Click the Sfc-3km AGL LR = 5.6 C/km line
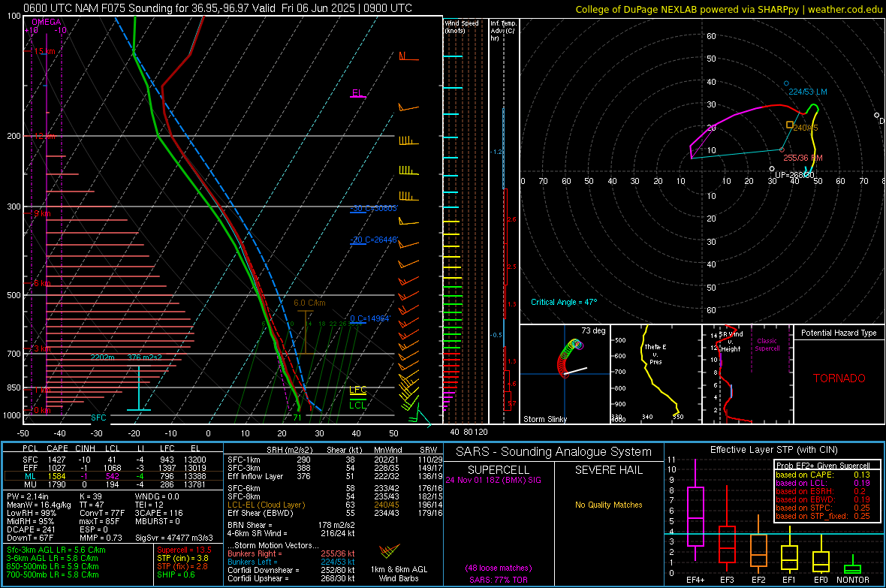 coord(56,550)
